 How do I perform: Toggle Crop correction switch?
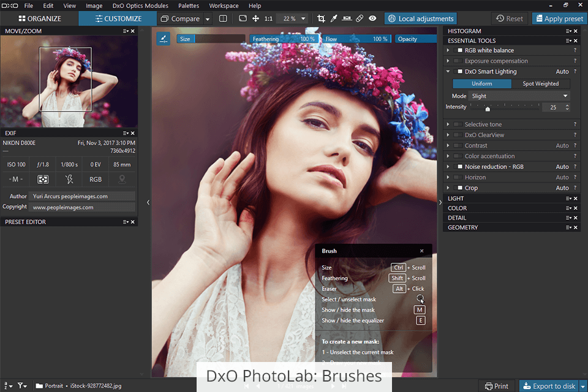click(x=458, y=187)
